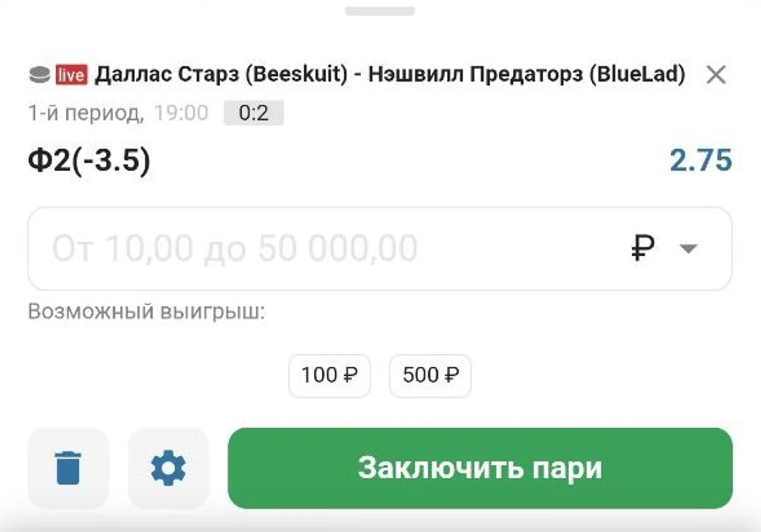Click Нэшвилл Предаторз (BlueLad) team name
This screenshot has width=761, height=532.
527,75
